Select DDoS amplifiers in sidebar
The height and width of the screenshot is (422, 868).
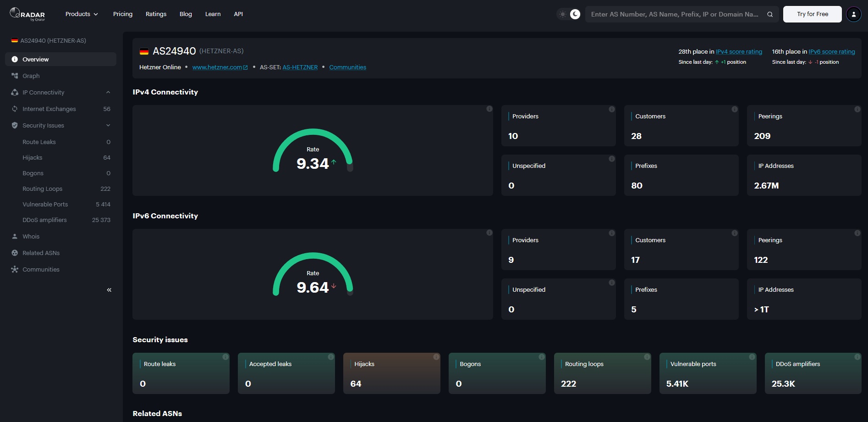pyautogui.click(x=66, y=220)
